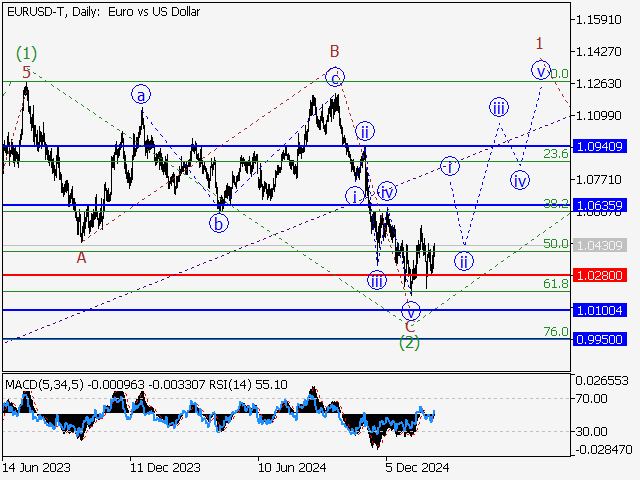Select the 1.01004 price level tag
Screen dimensions: 640x480
[600, 310]
